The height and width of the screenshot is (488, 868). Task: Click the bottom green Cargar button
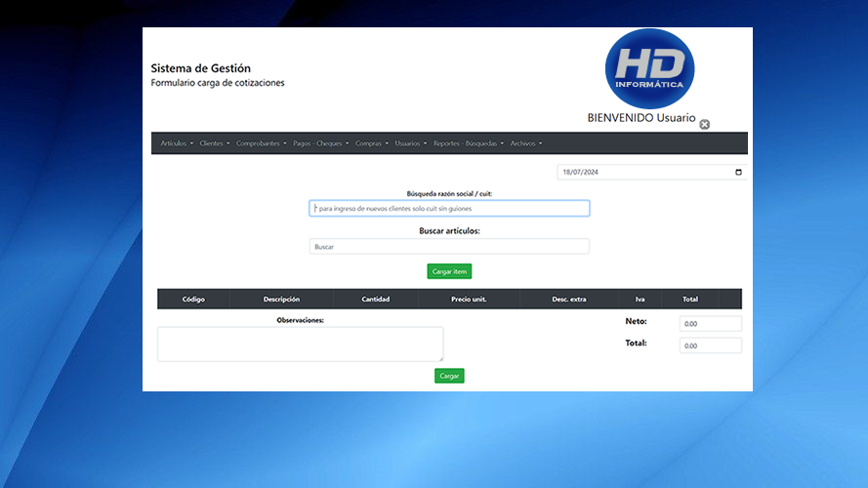pos(449,376)
